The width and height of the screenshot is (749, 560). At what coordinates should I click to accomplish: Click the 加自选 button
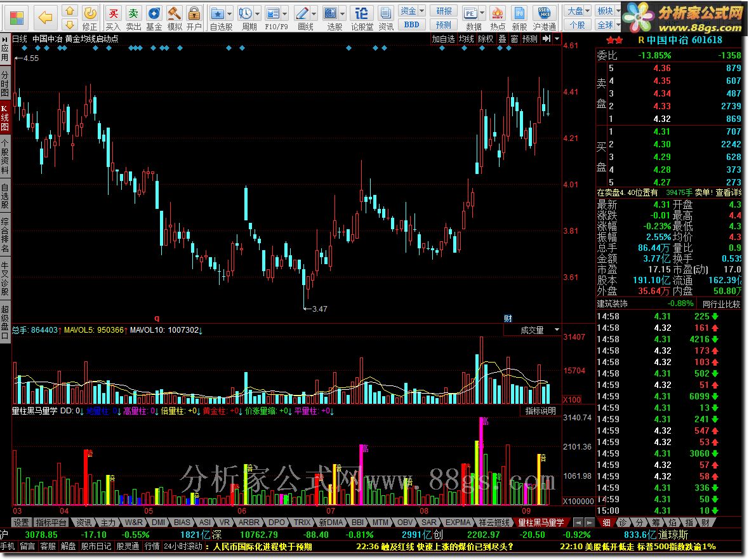443,39
